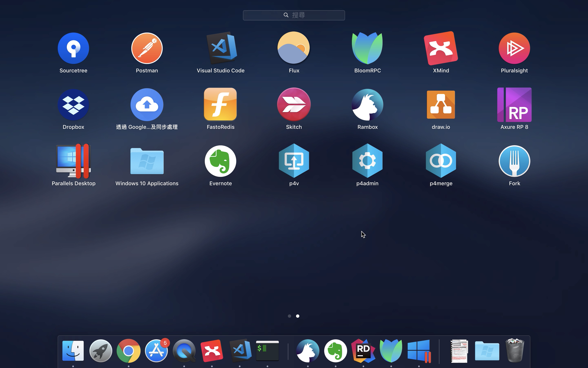The height and width of the screenshot is (368, 588).
Task: Launch the Fork app
Action: coord(514,161)
